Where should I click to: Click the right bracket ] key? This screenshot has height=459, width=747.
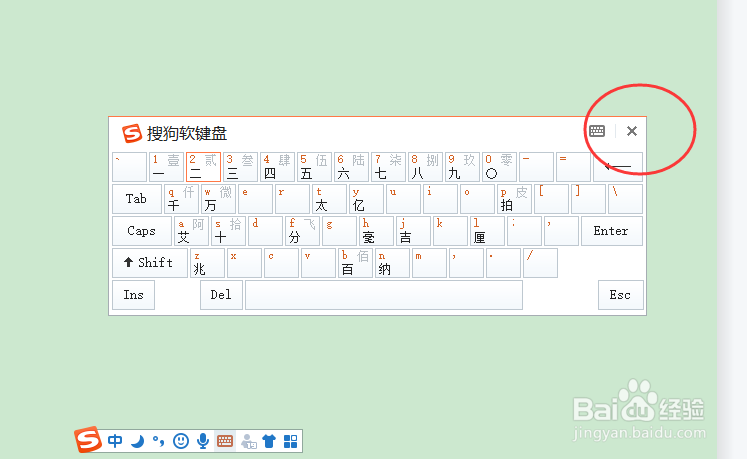pyautogui.click(x=588, y=199)
